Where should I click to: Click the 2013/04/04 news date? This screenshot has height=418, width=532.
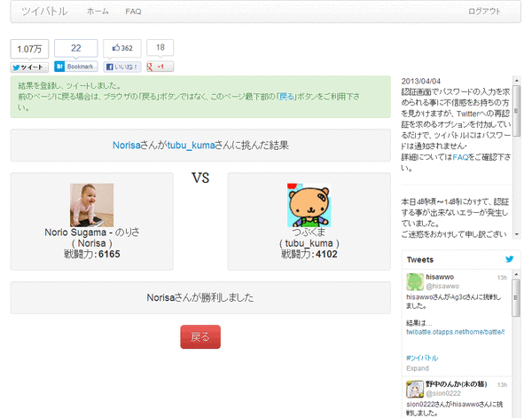pyautogui.click(x=420, y=81)
